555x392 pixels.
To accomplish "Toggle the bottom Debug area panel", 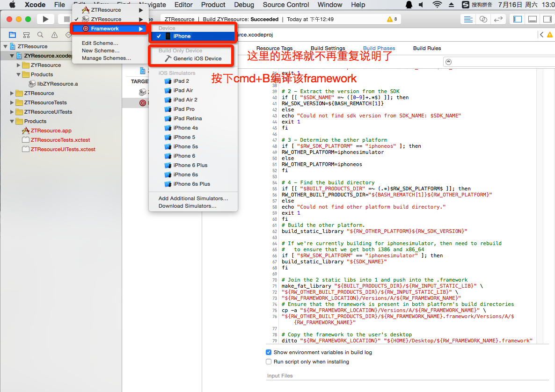I will pos(533,19).
